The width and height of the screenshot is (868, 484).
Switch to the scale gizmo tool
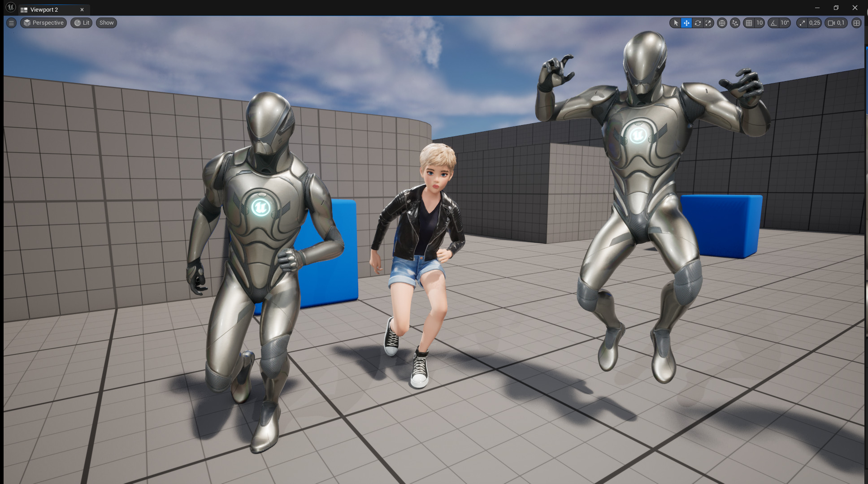click(708, 23)
